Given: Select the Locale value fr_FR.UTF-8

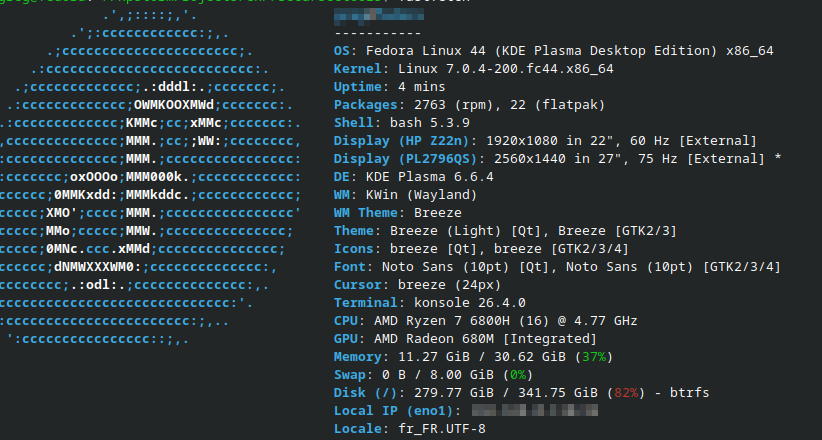Looking at the screenshot, I should click(x=442, y=428).
